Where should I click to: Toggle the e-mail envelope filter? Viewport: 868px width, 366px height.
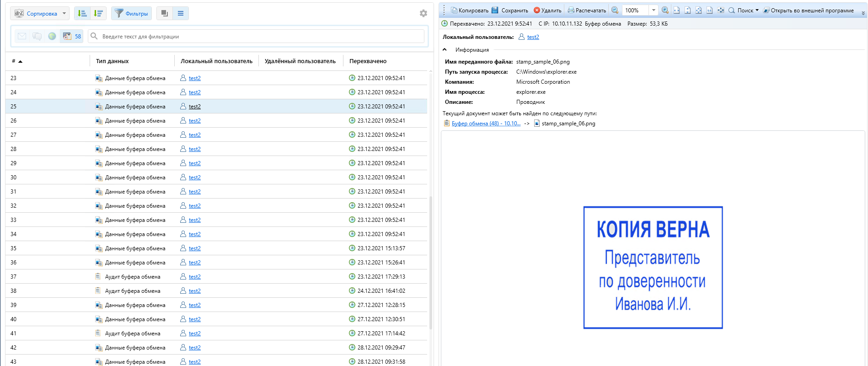click(22, 36)
